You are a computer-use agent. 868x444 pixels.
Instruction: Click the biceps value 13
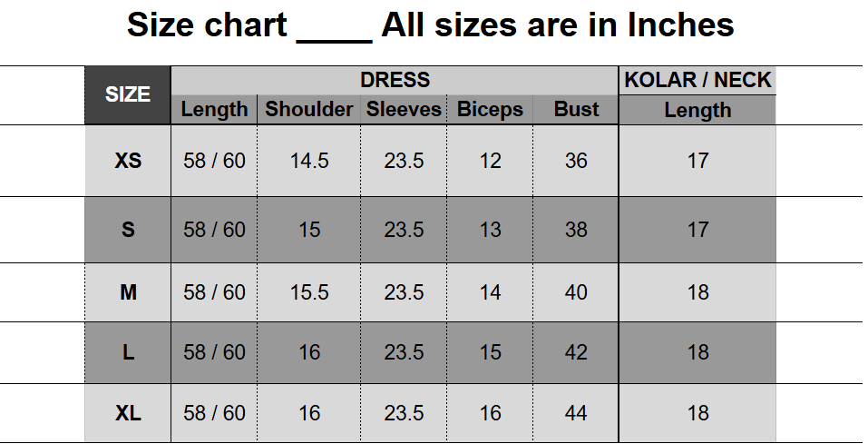pyautogui.click(x=490, y=230)
